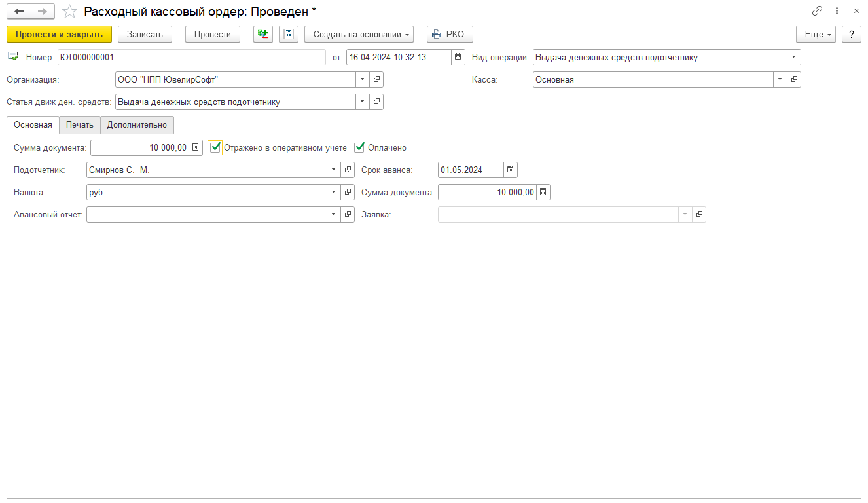Expand Статья движ ден. средств dropdown
The image size is (868, 503).
pos(363,102)
